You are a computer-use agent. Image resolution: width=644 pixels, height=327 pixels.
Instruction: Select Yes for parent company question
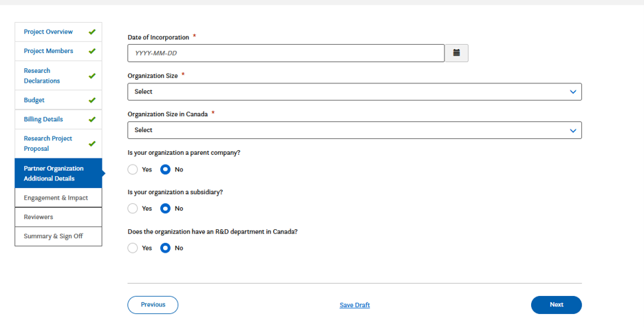point(133,169)
